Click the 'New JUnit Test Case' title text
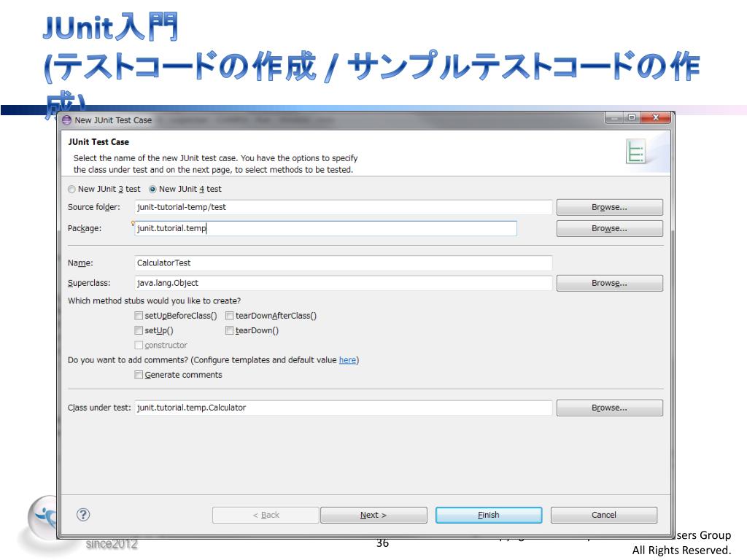This screenshot has height=560, width=747. 113,120
